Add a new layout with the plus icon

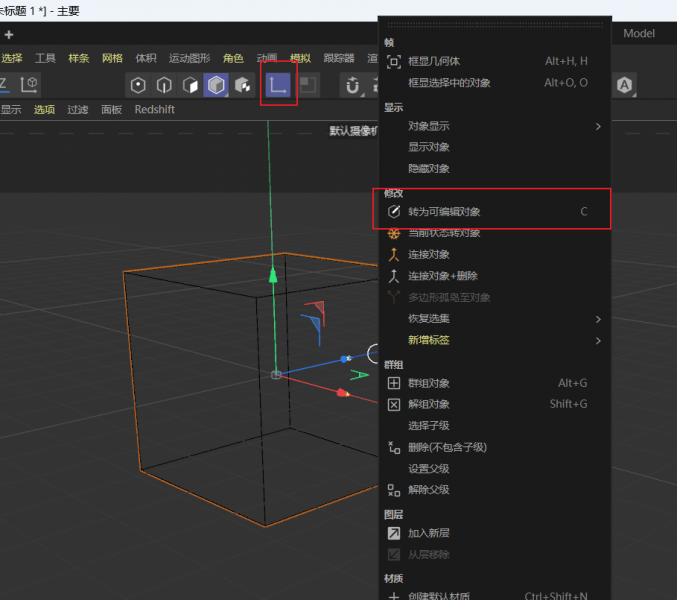[9, 35]
